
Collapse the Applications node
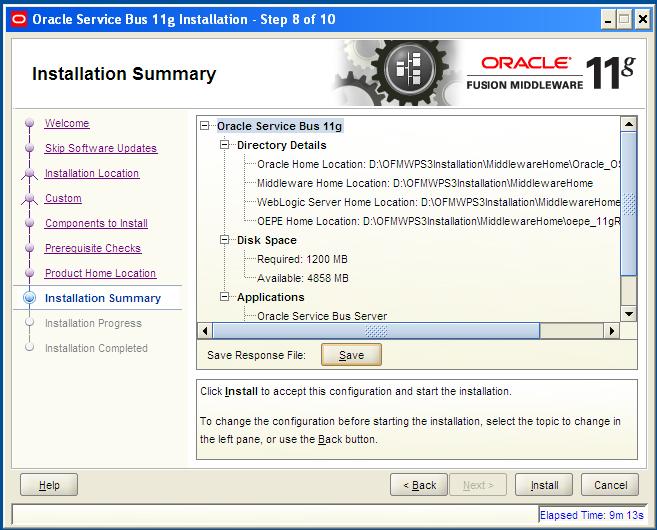click(225, 297)
